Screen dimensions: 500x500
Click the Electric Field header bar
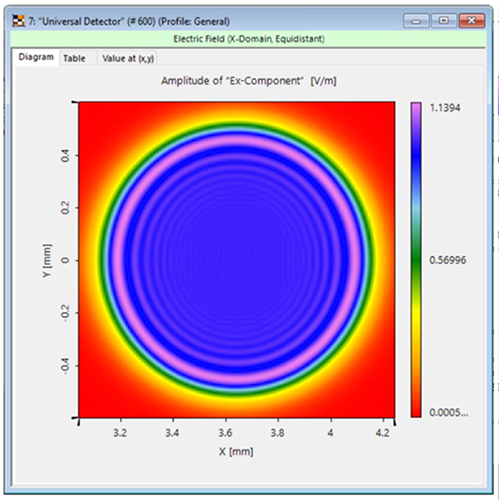(248, 39)
